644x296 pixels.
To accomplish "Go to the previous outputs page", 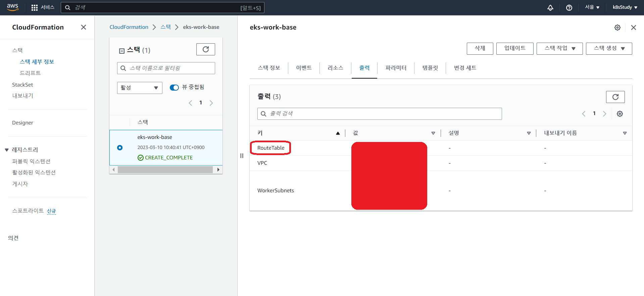I will 584,114.
